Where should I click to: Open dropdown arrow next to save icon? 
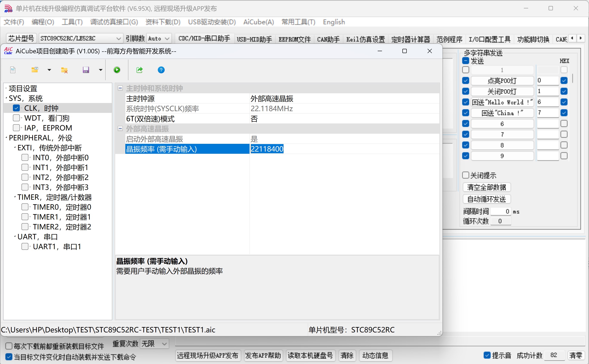click(x=101, y=70)
